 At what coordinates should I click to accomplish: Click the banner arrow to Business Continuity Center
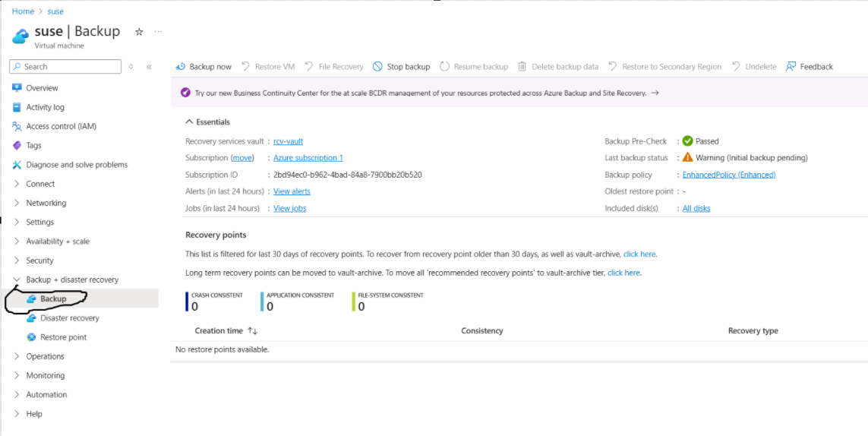pyautogui.click(x=655, y=93)
